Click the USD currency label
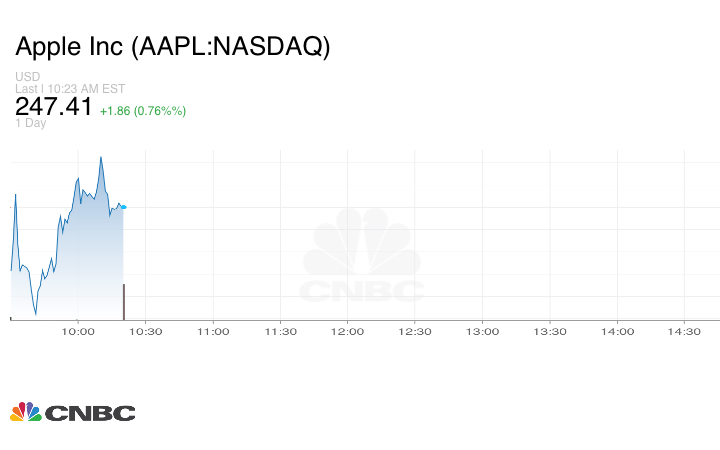720x450 pixels. point(27,77)
